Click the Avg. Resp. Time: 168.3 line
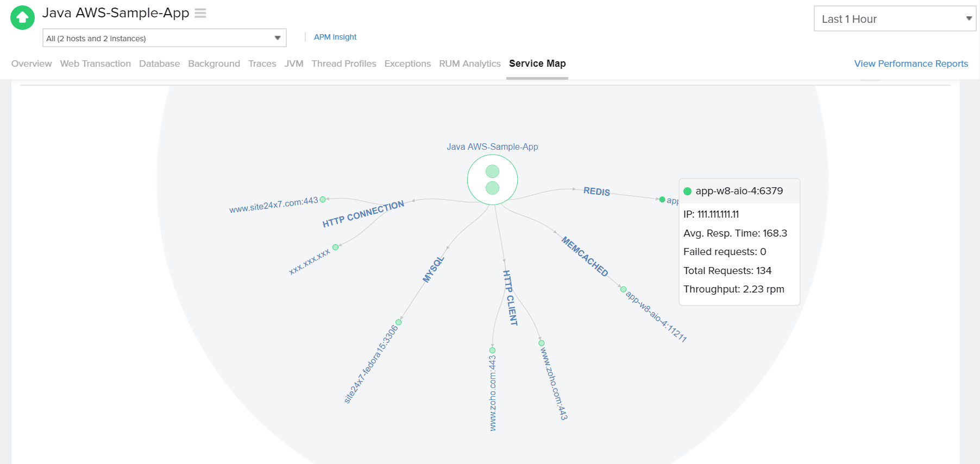The height and width of the screenshot is (464, 980). click(735, 233)
